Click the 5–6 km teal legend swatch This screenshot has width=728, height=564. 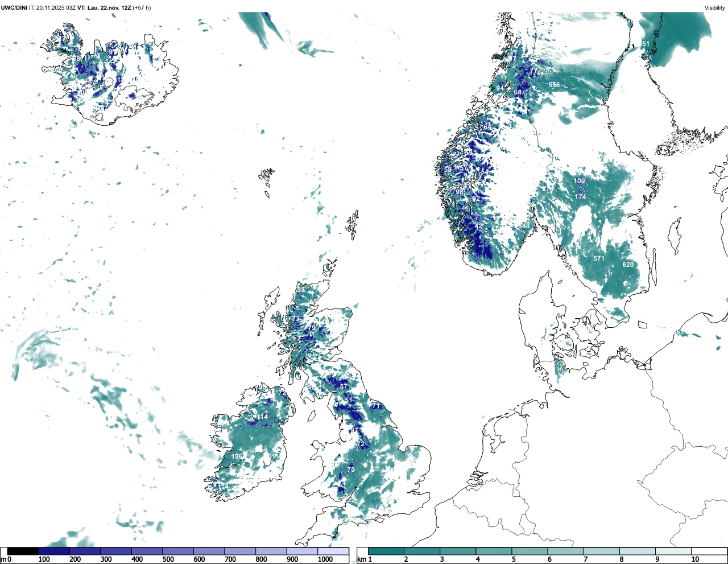point(530,551)
